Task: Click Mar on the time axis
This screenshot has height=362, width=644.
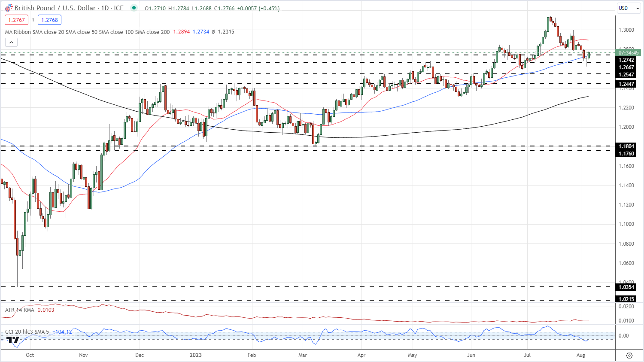Action: [303, 355]
